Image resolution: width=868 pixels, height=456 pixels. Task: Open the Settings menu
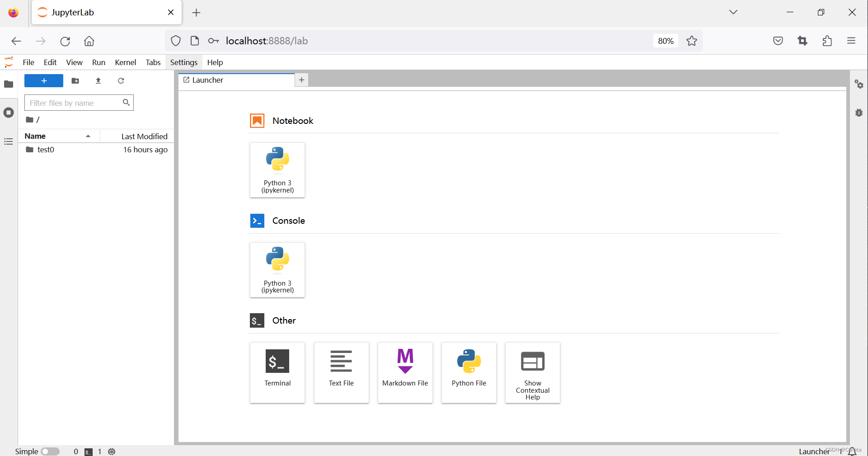click(x=183, y=62)
